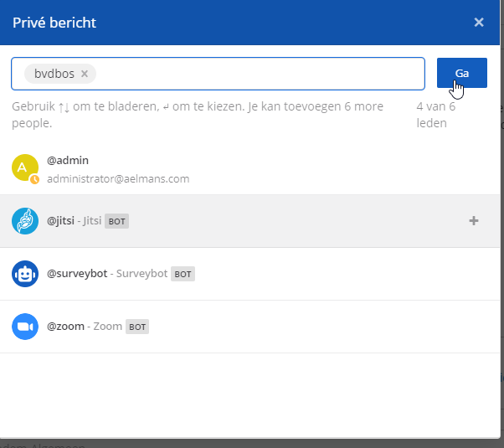Choose the @jitsi bot entry
Screen dimensions: 504x448
(x=250, y=221)
